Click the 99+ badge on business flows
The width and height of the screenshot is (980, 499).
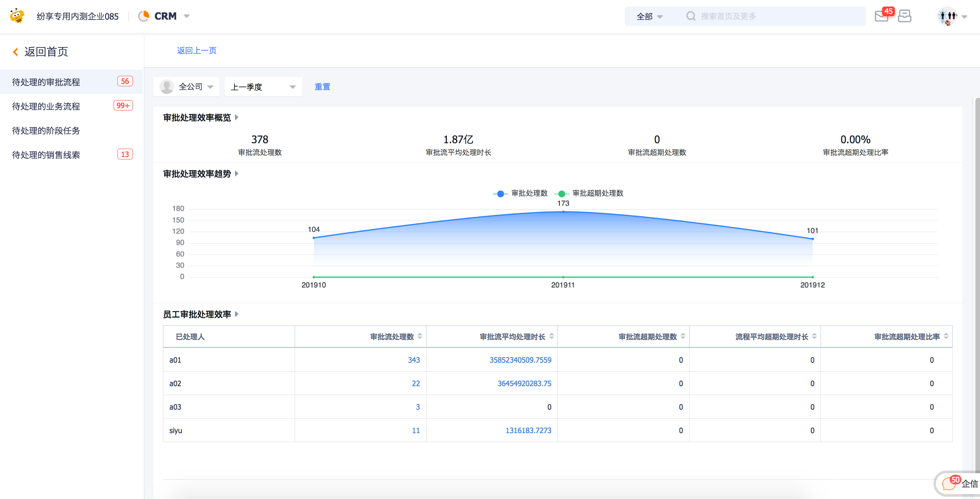pyautogui.click(x=123, y=105)
